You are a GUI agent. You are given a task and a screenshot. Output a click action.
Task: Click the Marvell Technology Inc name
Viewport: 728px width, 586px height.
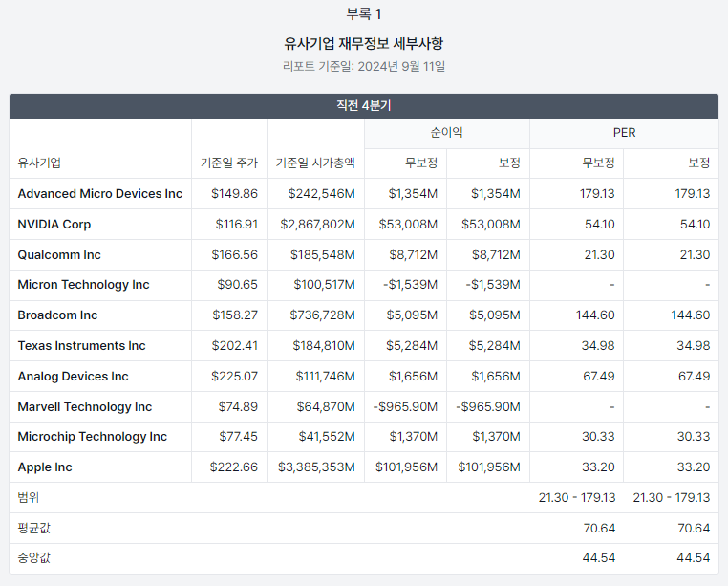click(x=85, y=407)
